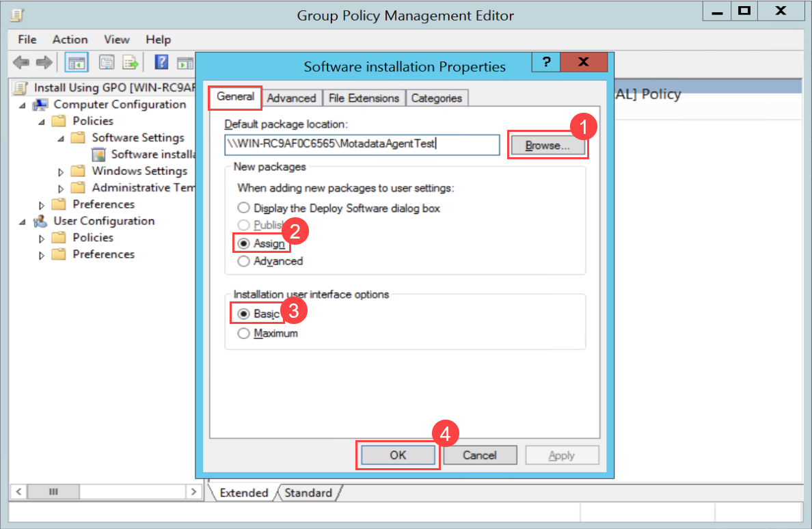Collapse the Computer Configuration node

point(23,105)
